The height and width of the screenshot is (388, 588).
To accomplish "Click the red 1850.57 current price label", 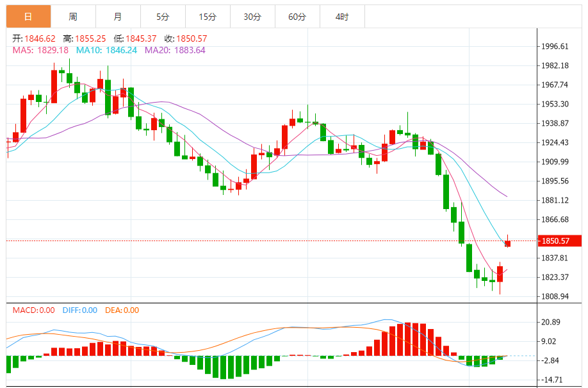I will tap(560, 240).
